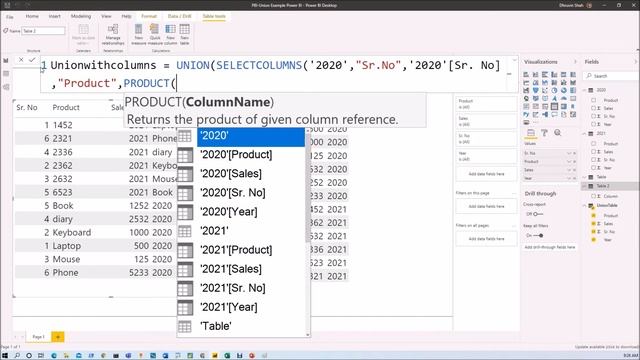Open Sr. No value field dropdown
This screenshot has width=640, height=360.
569,153
